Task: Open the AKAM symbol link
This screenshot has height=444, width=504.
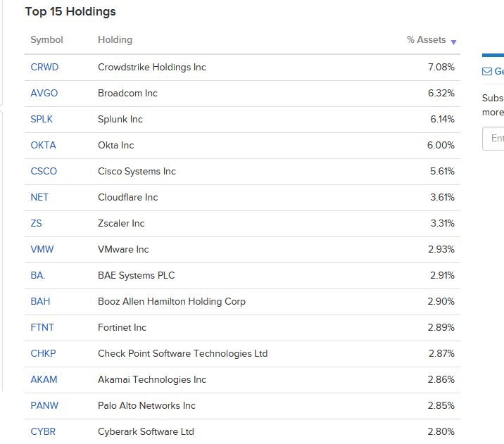Action: tap(44, 379)
